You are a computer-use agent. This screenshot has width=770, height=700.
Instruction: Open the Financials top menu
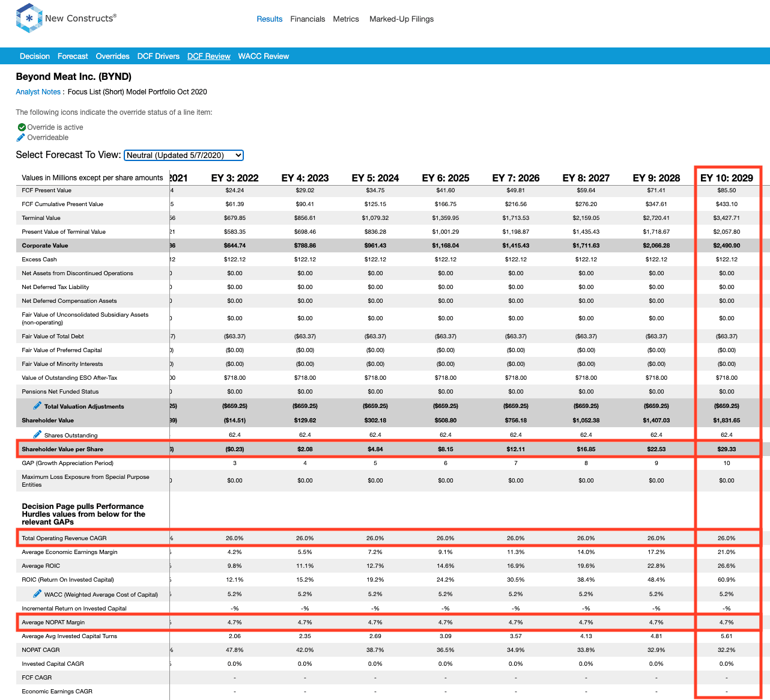point(308,19)
